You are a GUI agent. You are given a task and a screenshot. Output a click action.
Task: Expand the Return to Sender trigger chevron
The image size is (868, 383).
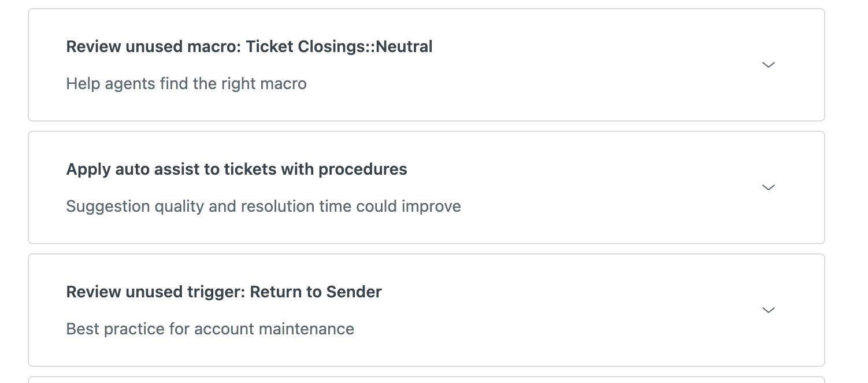[x=768, y=310]
